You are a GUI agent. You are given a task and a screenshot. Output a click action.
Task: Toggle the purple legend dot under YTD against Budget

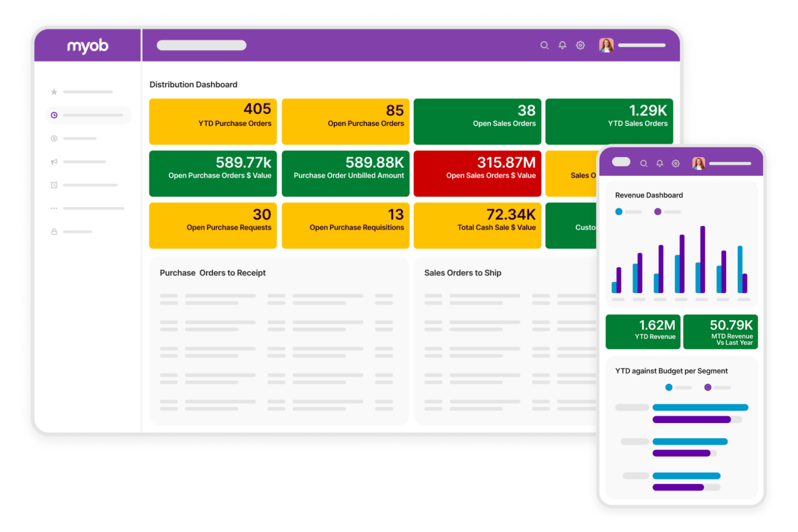pos(708,387)
